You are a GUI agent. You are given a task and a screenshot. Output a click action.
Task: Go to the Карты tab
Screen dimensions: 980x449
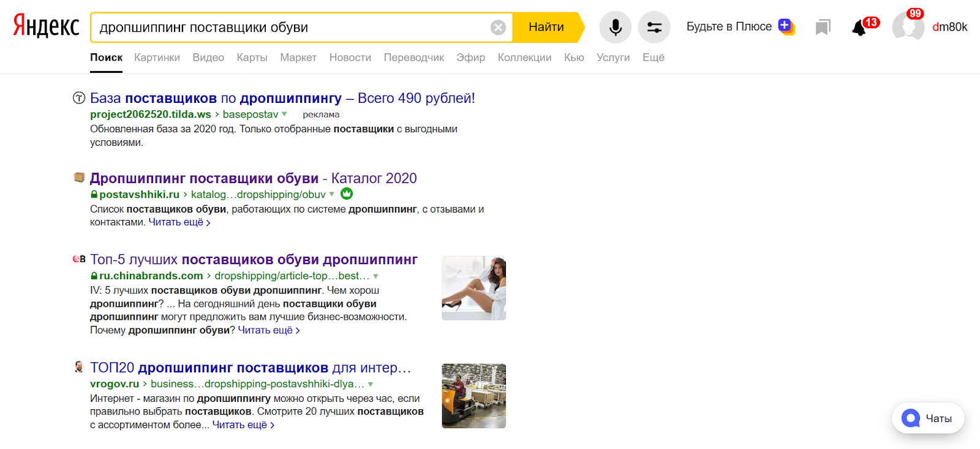click(x=252, y=58)
